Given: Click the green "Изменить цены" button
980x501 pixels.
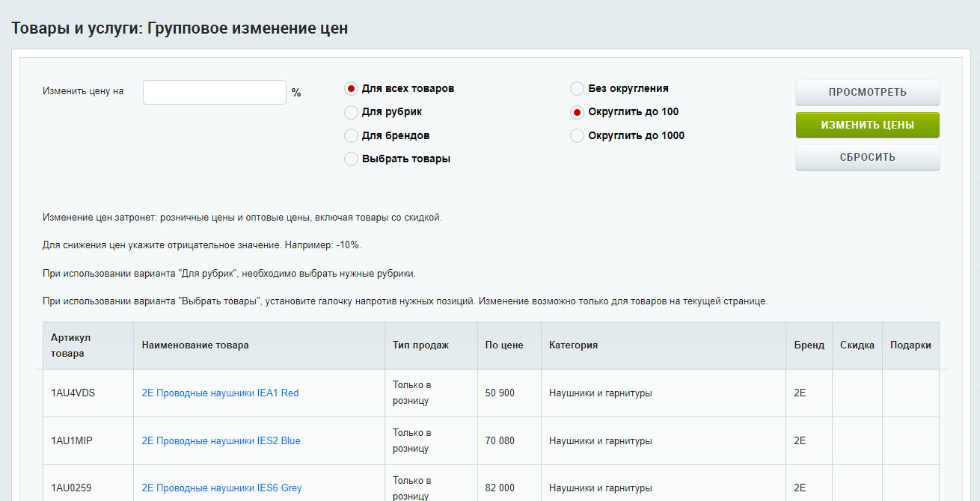Looking at the screenshot, I should (x=867, y=125).
